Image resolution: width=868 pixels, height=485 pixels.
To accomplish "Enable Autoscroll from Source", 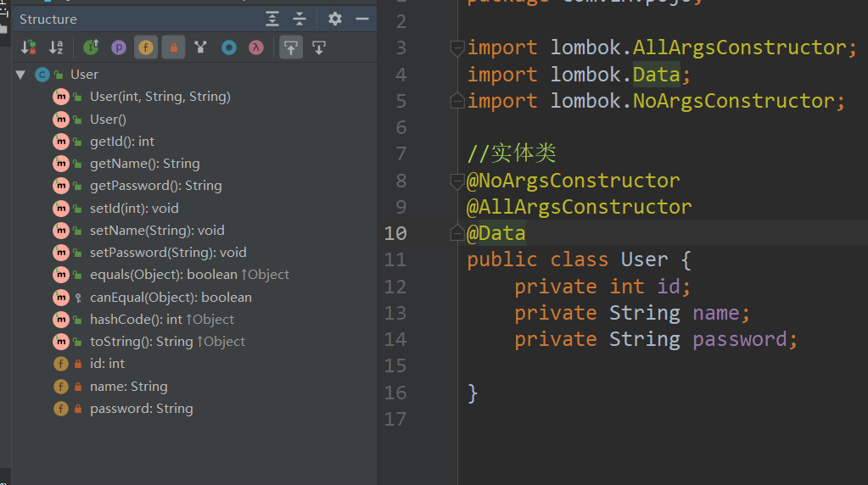I will point(319,47).
